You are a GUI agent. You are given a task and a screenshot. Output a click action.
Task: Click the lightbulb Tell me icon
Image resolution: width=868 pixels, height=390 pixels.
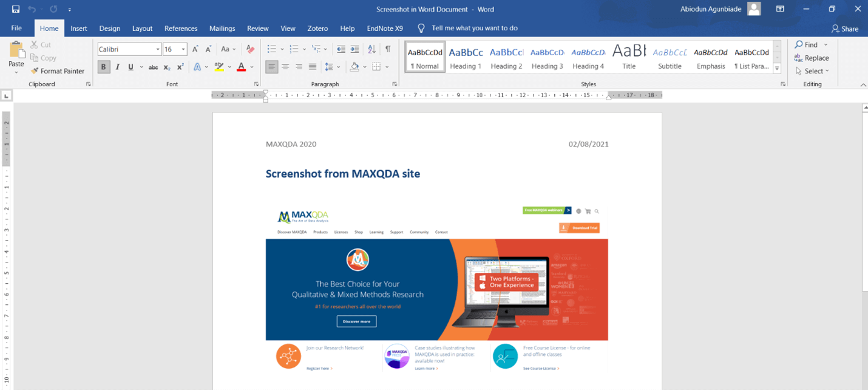[421, 29]
